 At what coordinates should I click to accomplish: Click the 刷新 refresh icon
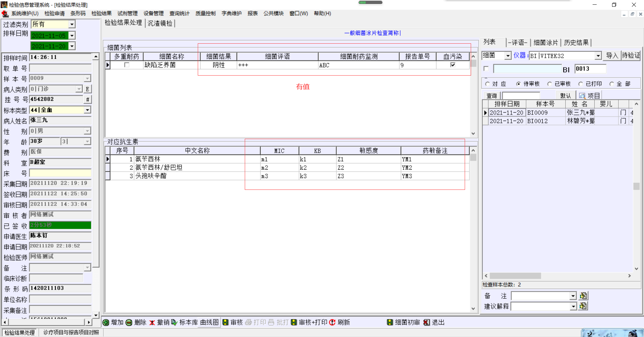tap(332, 322)
